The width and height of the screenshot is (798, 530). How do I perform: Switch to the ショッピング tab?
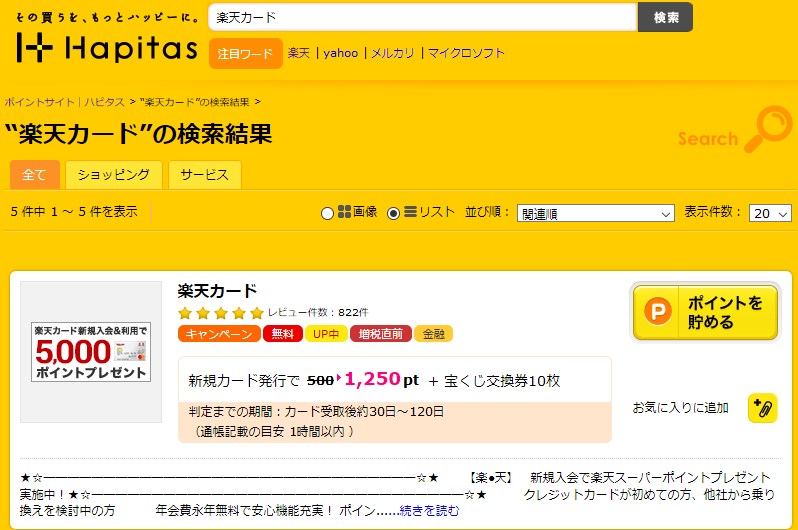coord(114,174)
